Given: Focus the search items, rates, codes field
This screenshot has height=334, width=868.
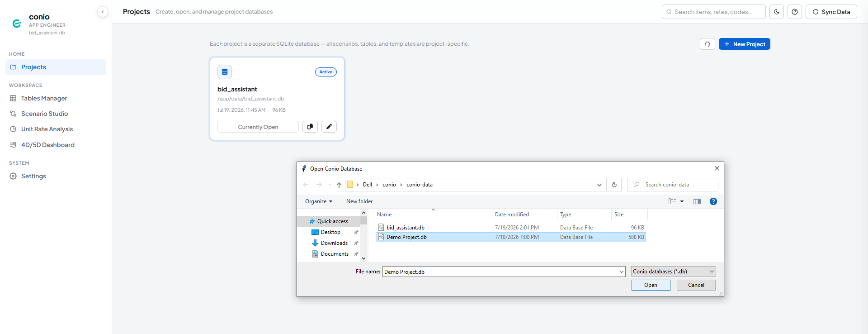Looking at the screenshot, I should tap(714, 12).
